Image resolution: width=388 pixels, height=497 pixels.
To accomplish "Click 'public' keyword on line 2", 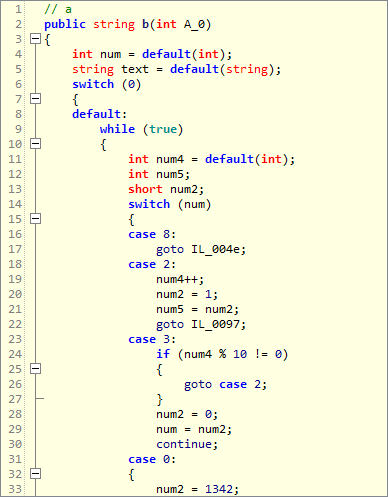I will [65, 25].
